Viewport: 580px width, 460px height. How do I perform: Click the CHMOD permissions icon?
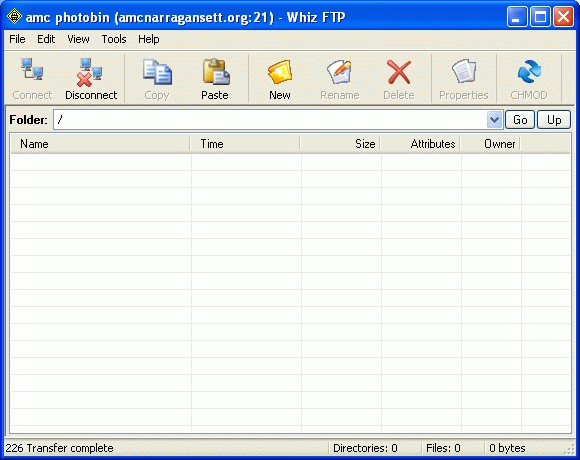click(x=529, y=71)
